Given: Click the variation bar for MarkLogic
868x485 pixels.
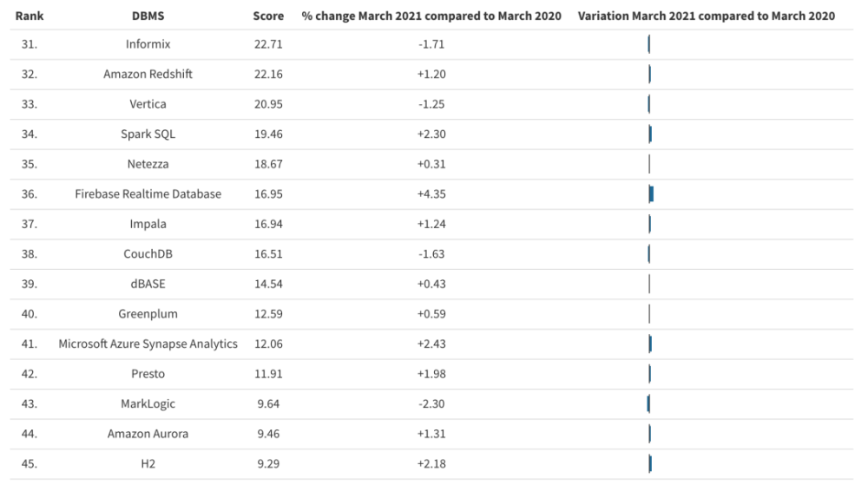Looking at the screenshot, I should coord(648,403).
